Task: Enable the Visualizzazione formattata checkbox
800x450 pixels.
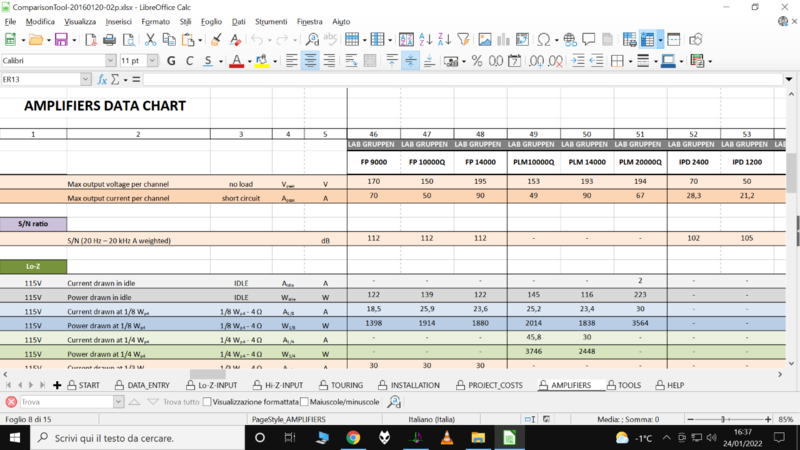Action: 207,402
